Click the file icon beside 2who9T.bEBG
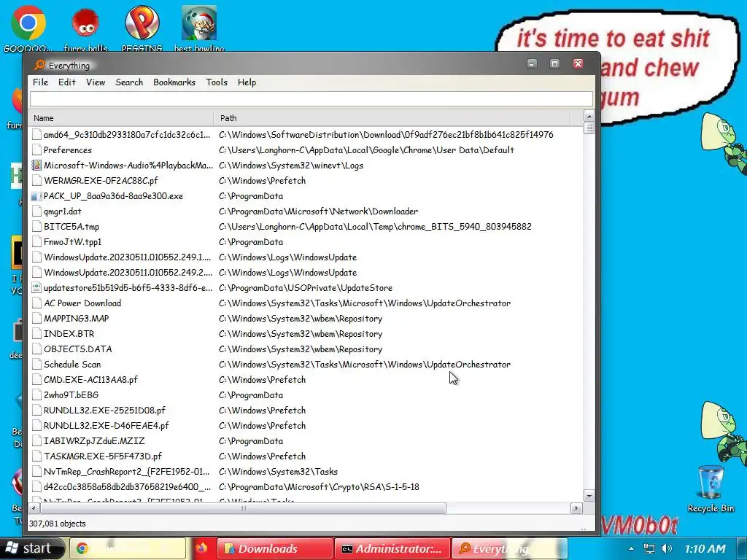This screenshot has height=560, width=747. pyautogui.click(x=36, y=394)
